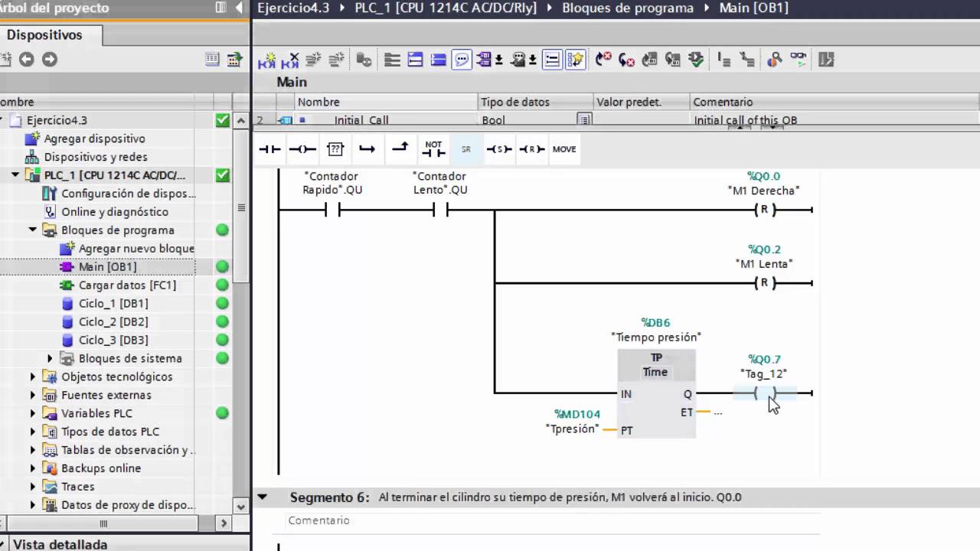Viewport: 980px width, 551px height.
Task: Expand Fuentes externas node
Action: click(x=33, y=396)
